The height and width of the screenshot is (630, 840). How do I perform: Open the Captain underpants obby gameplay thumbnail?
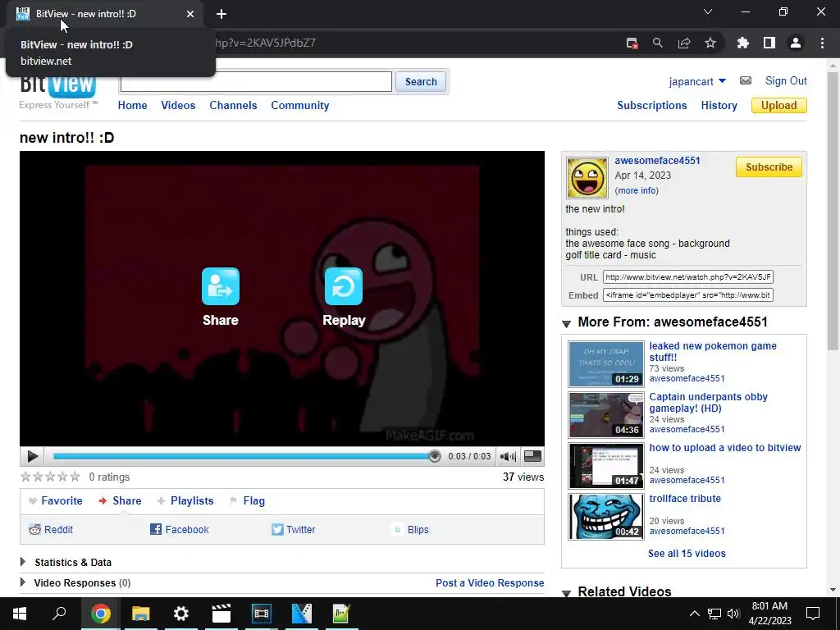[x=606, y=415]
